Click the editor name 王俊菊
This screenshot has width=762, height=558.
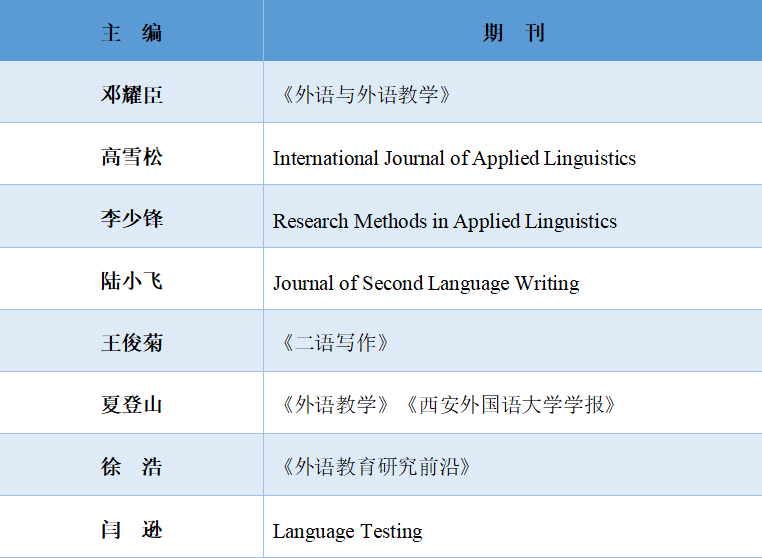132,343
